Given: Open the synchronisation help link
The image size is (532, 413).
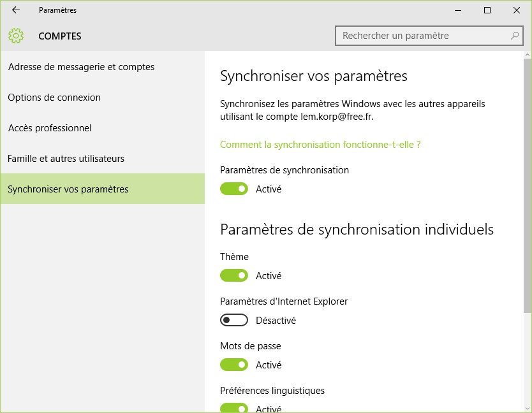Looking at the screenshot, I should [x=320, y=145].
